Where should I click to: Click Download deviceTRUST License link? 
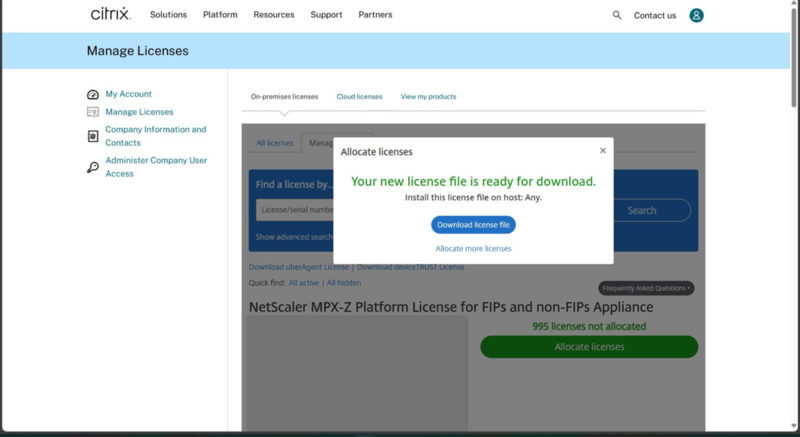point(411,267)
